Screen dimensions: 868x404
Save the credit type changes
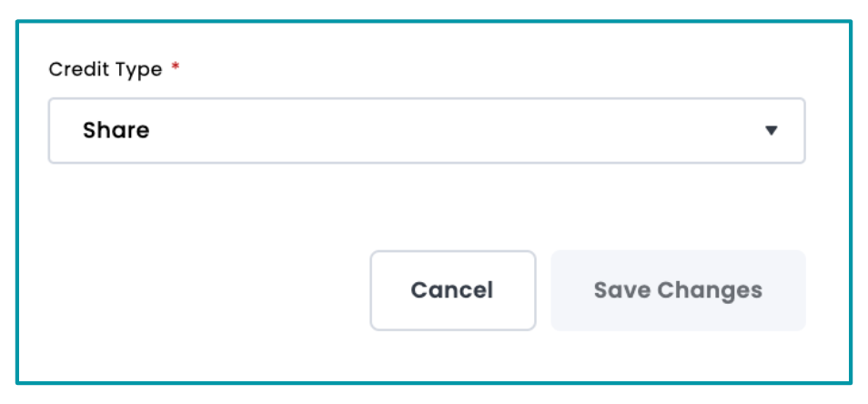pos(678,290)
